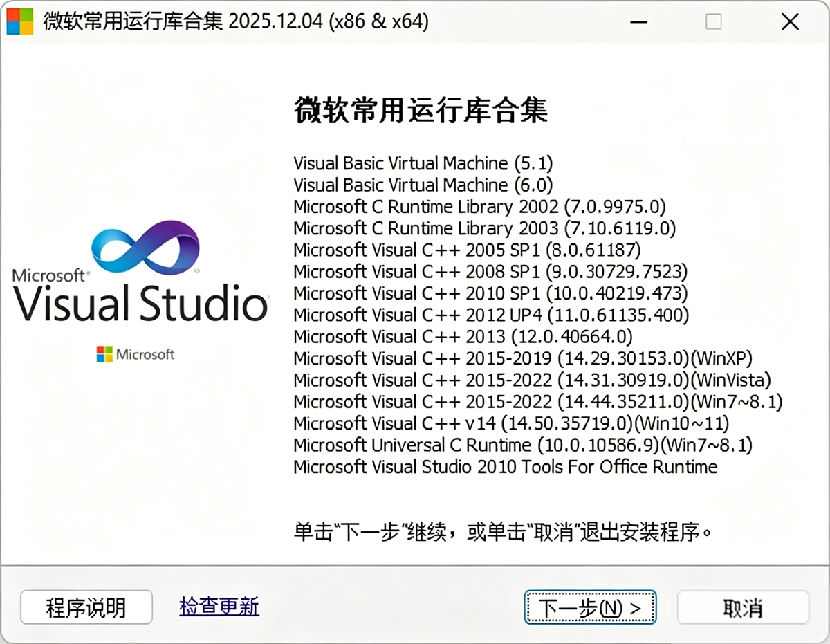Click Visual C++ 2015-2022 (Win7~8.1) line
Screen dimensions: 830x644
(538, 402)
